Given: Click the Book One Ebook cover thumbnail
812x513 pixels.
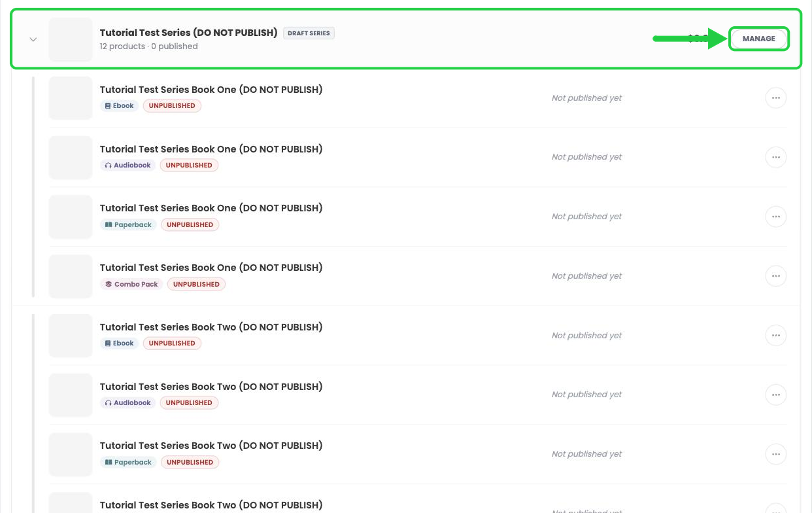Looking at the screenshot, I should [71, 98].
